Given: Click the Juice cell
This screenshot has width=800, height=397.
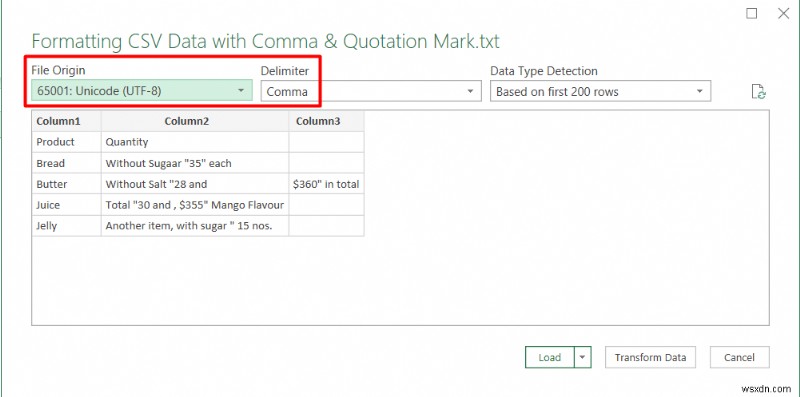Looking at the screenshot, I should tap(66, 205).
